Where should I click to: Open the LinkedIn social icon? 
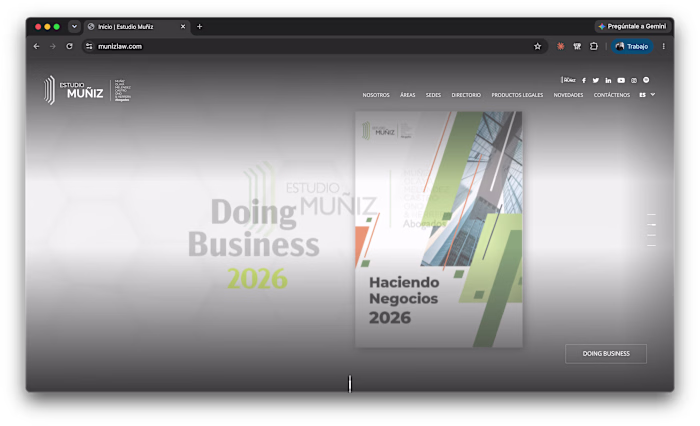pyautogui.click(x=608, y=80)
